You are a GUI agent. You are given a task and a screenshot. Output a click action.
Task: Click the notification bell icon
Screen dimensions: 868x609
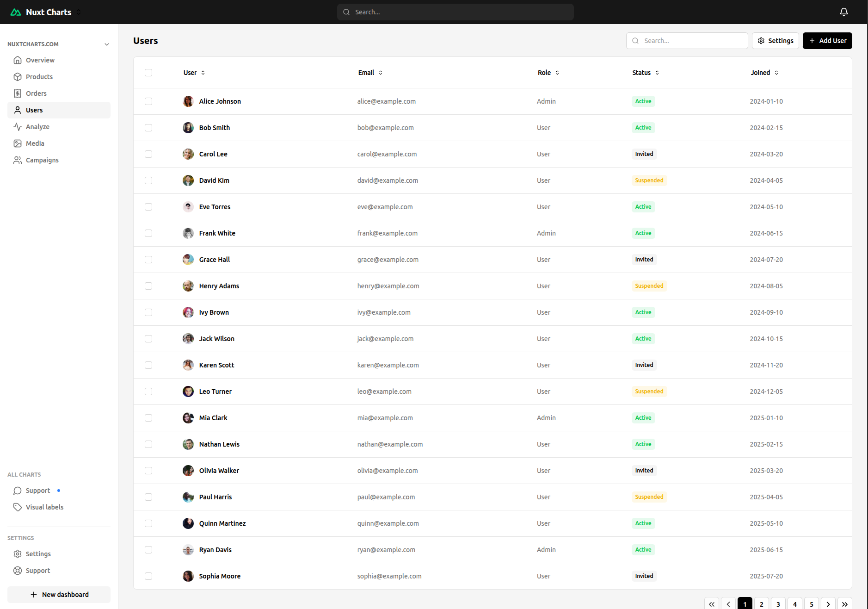pos(843,12)
